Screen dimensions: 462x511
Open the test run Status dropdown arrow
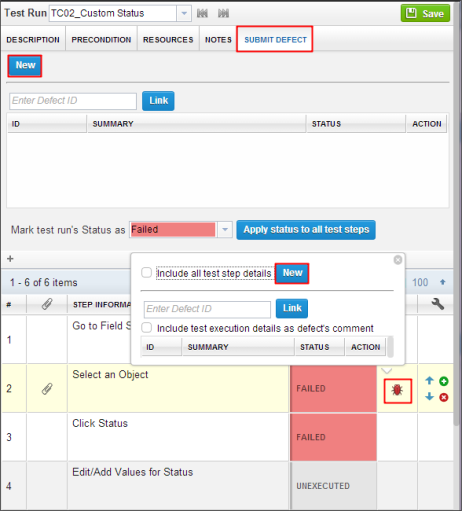click(225, 229)
